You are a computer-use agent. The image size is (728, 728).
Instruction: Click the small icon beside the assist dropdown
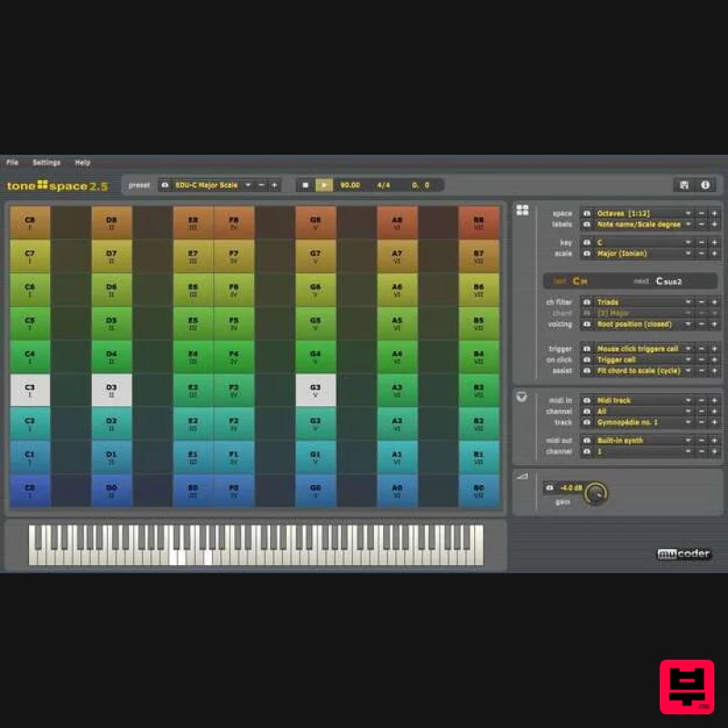(x=587, y=370)
